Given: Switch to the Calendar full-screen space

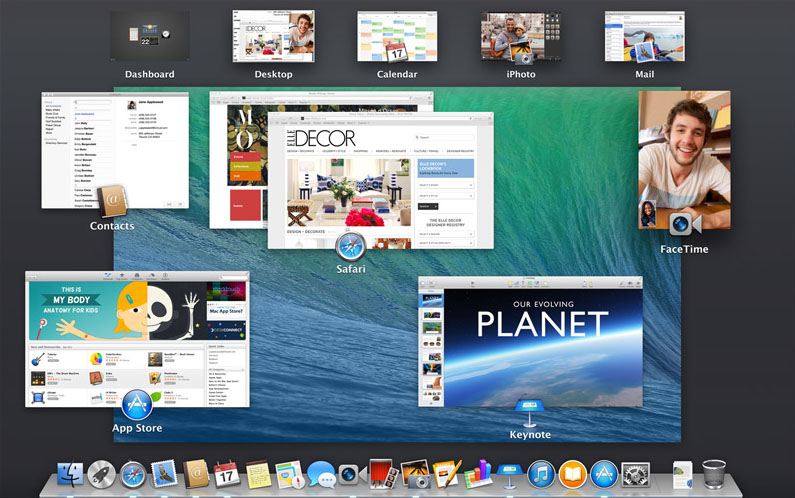Looking at the screenshot, I should [397, 37].
